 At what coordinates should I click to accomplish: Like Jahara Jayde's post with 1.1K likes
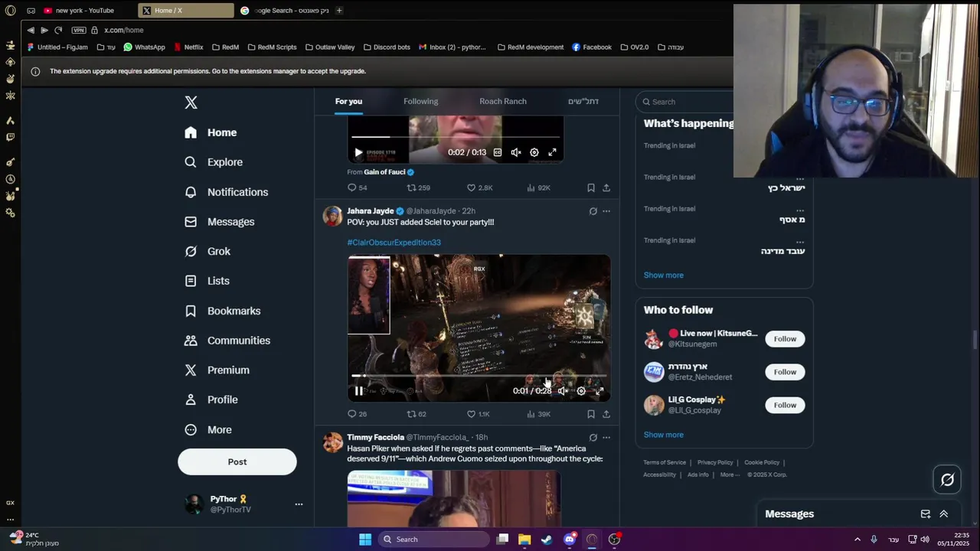tap(479, 414)
